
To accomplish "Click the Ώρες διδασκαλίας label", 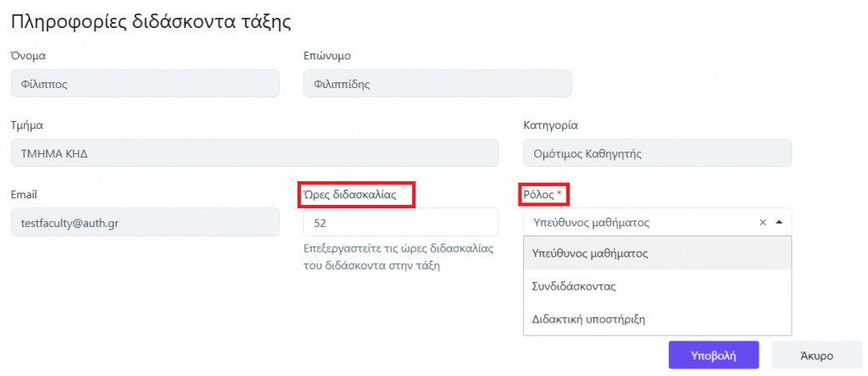I will point(356,195).
